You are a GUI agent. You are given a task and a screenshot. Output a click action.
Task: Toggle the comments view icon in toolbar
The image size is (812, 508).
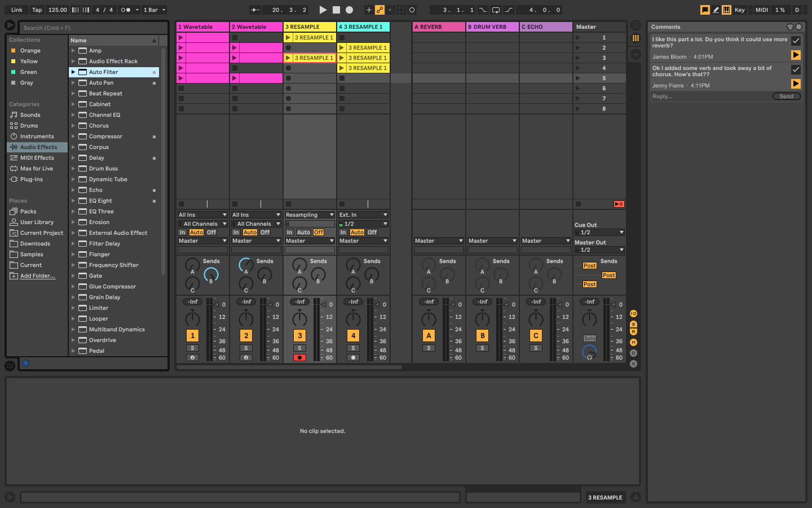(705, 10)
